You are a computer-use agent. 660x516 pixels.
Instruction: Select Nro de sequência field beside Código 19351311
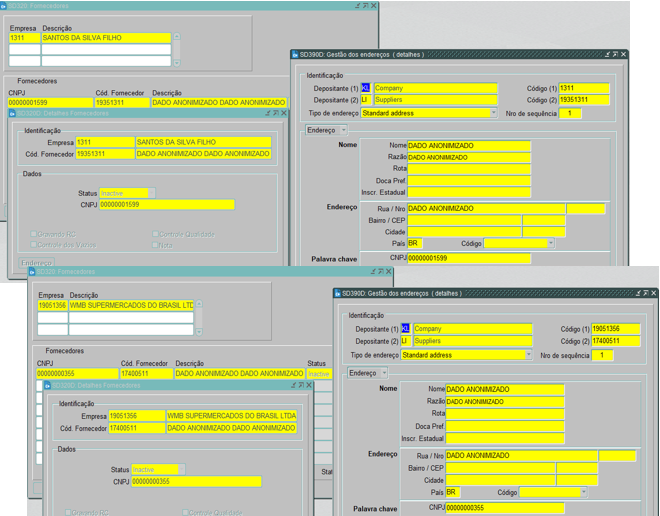pyautogui.click(x=570, y=113)
